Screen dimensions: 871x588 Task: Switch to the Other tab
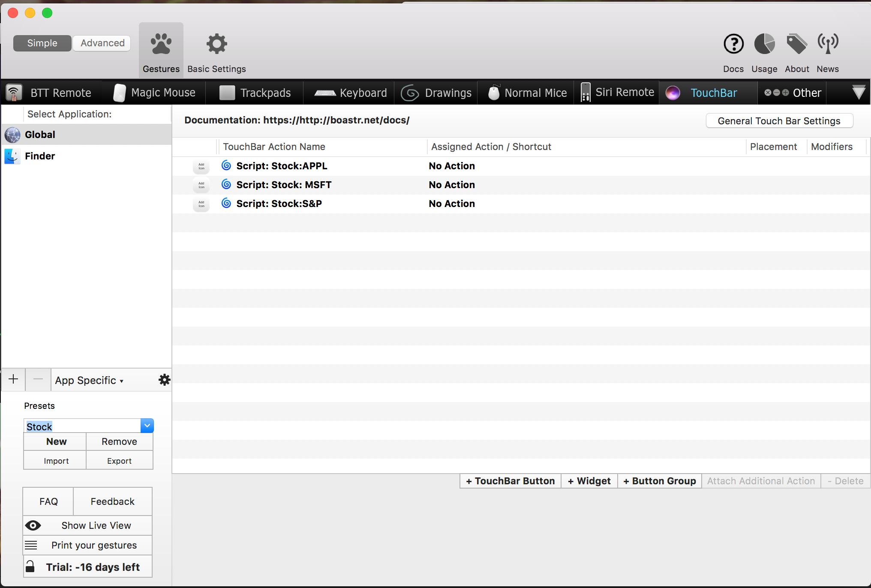pos(792,93)
